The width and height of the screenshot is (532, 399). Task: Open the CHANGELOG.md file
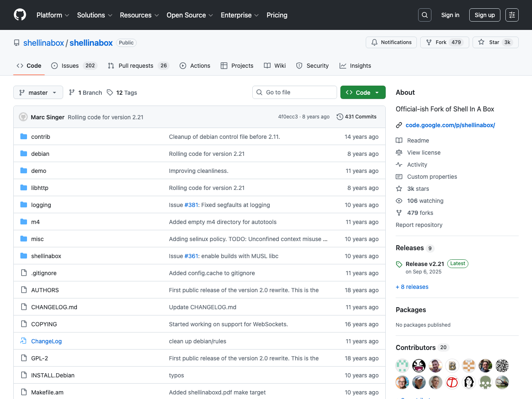point(54,307)
